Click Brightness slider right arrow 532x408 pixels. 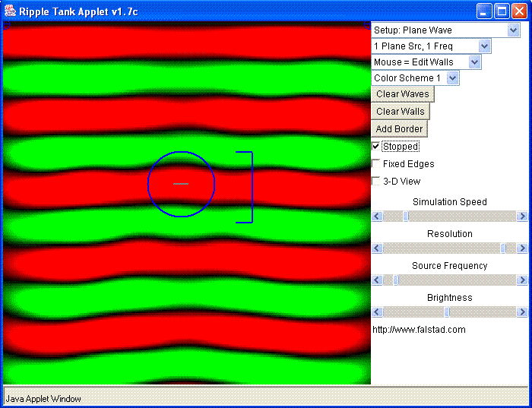[x=522, y=312]
